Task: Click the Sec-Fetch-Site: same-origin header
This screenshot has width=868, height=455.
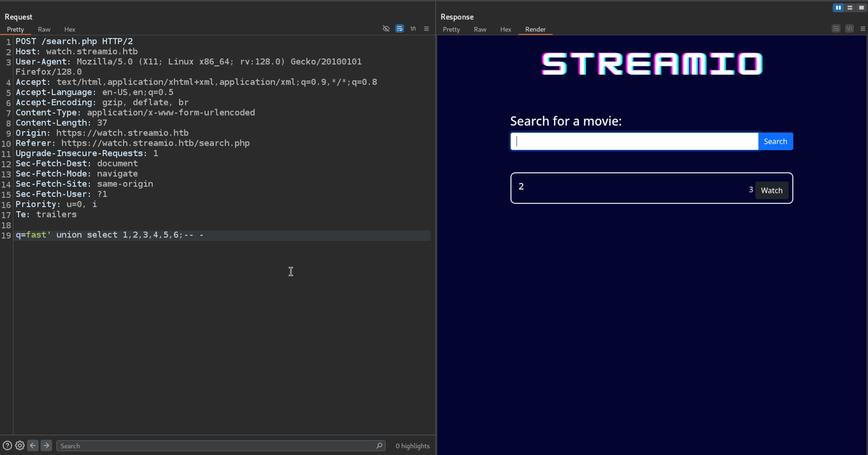Action: tap(84, 184)
